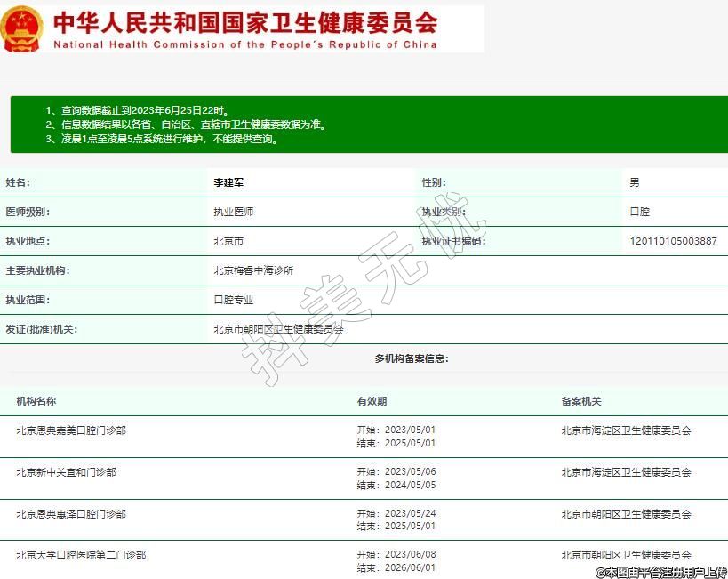Click the English National Health Commission subtitle
The width and height of the screenshot is (728, 579).
[x=245, y=44]
